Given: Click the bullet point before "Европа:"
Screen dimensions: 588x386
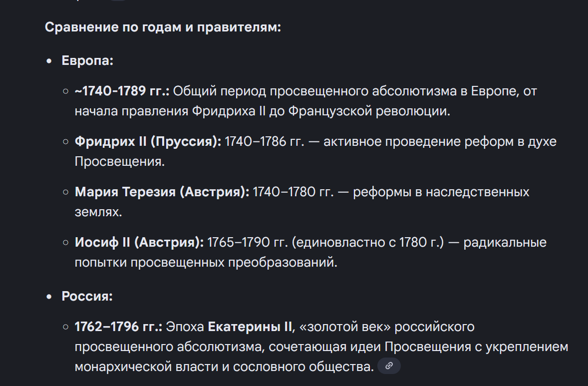Looking at the screenshot, I should coord(49,61).
